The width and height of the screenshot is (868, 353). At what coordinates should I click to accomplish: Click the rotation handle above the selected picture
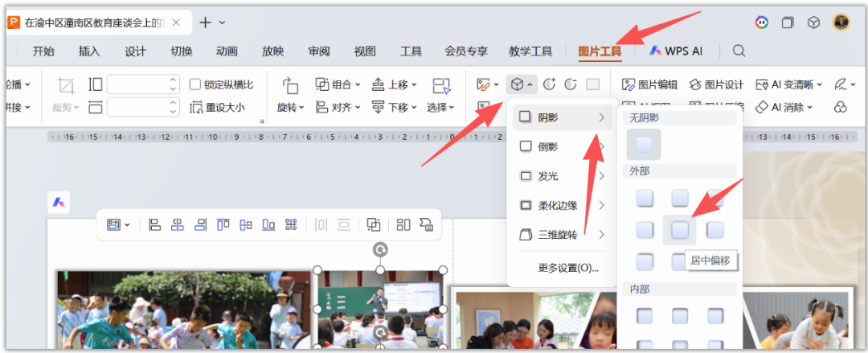[380, 249]
